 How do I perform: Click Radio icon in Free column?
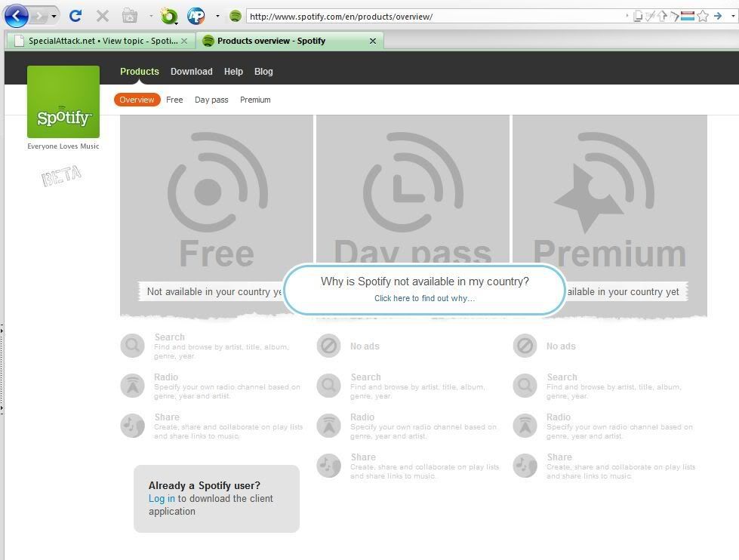coord(132,386)
